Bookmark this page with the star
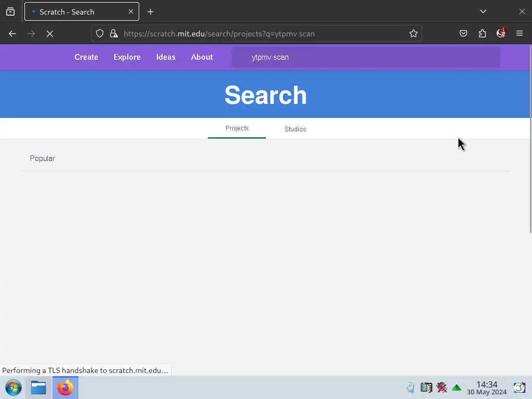 pos(413,34)
